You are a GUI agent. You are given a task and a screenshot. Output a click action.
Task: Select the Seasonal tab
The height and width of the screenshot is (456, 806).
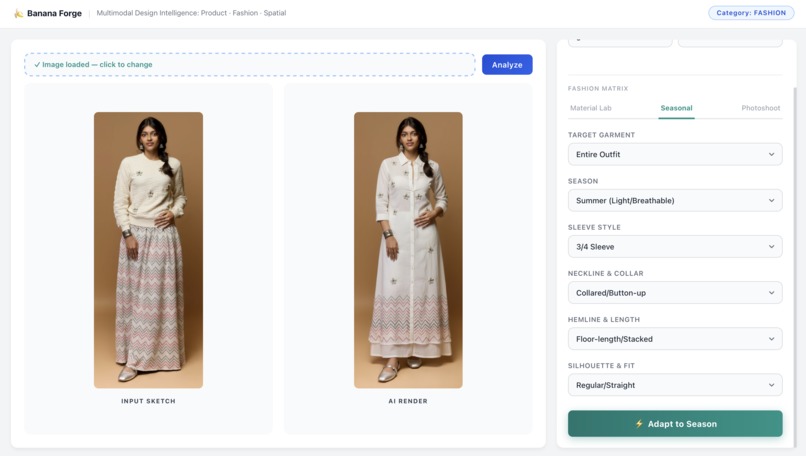676,108
